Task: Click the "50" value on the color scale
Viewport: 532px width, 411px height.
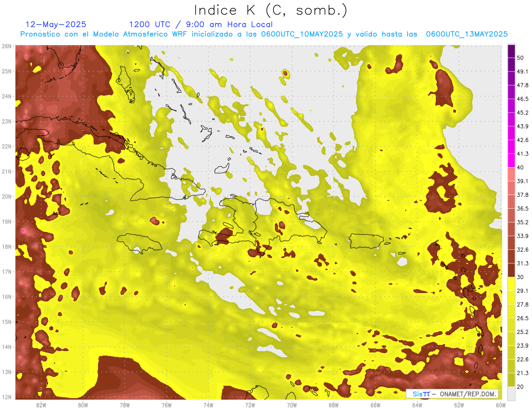Action: pyautogui.click(x=520, y=58)
